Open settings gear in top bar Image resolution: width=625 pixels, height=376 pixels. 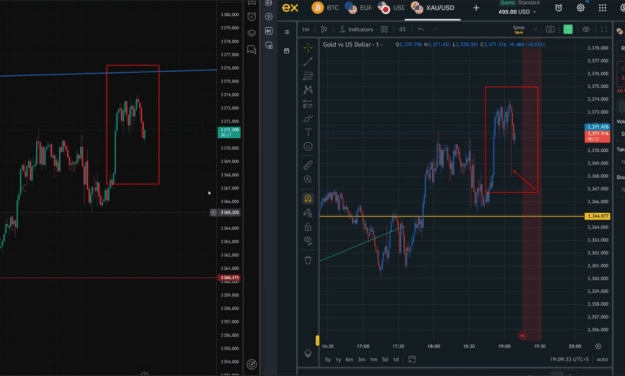[x=581, y=8]
